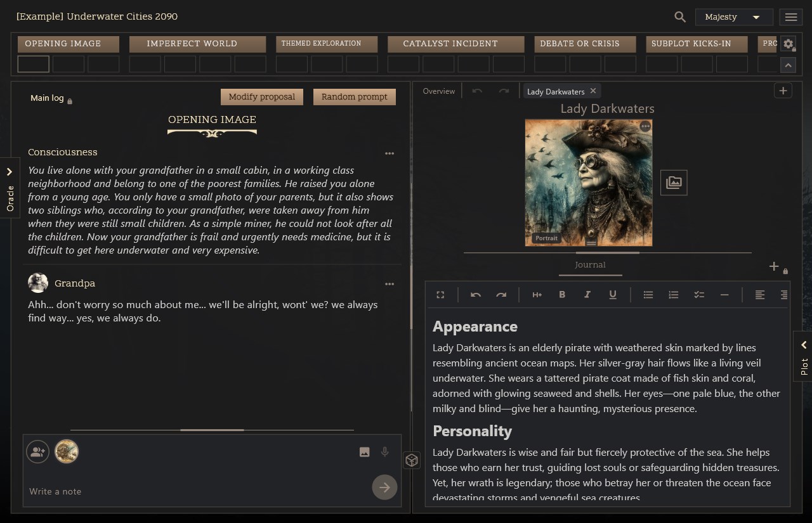The width and height of the screenshot is (812, 523).
Task: Open Lady Darkwaters portrait image
Action: pyautogui.click(x=589, y=183)
